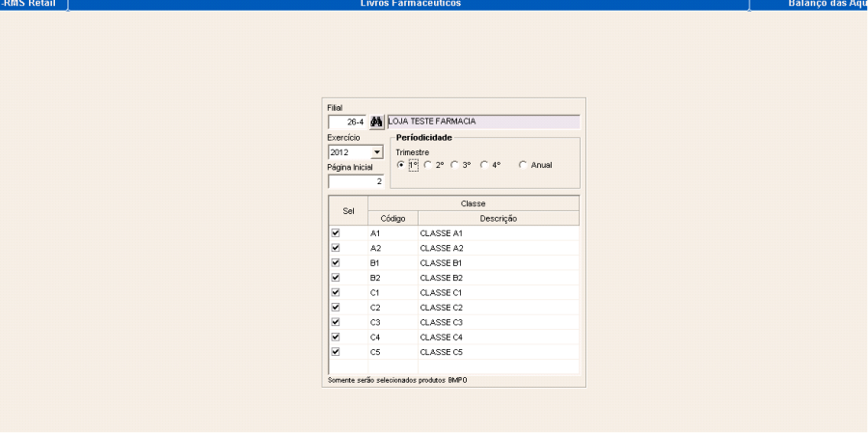Open the Filial search binoculars icon
The height and width of the screenshot is (433, 868).
[377, 122]
